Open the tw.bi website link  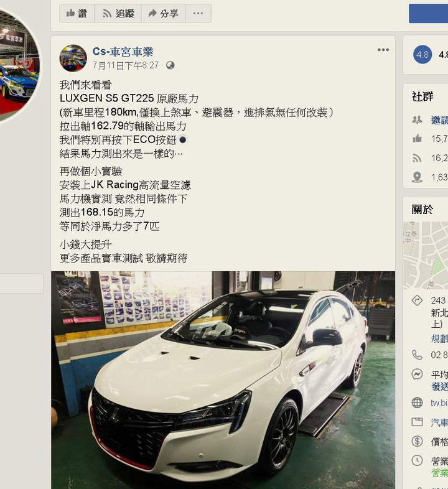coord(439,403)
